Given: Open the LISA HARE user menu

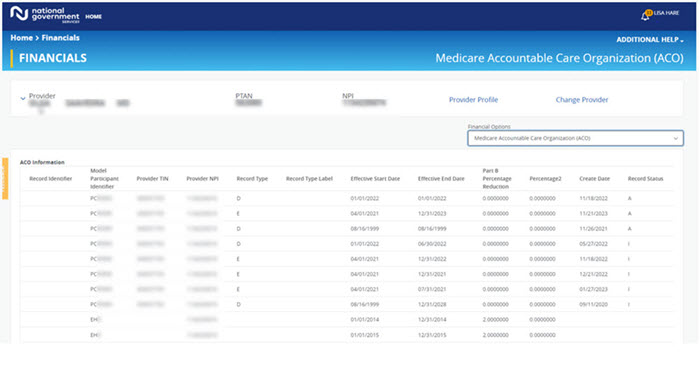Looking at the screenshot, I should pyautogui.click(x=666, y=13).
